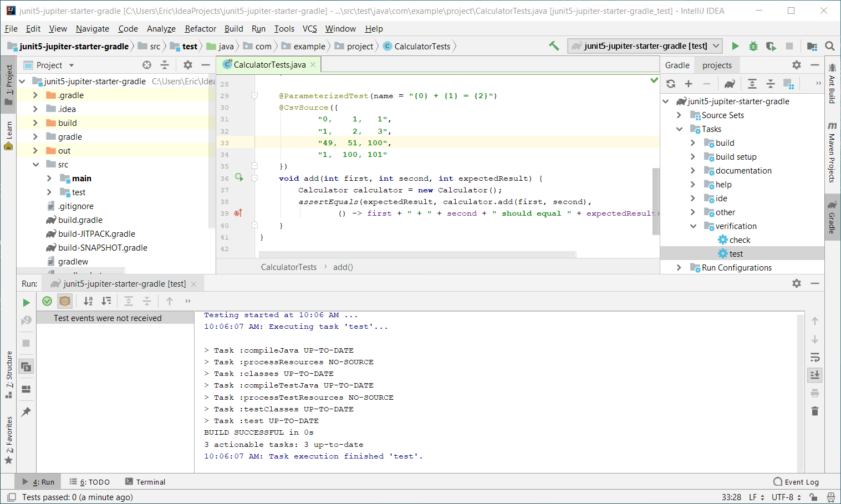841x504 pixels.
Task: Open Gradle panel settings gear
Action: [x=797, y=65]
